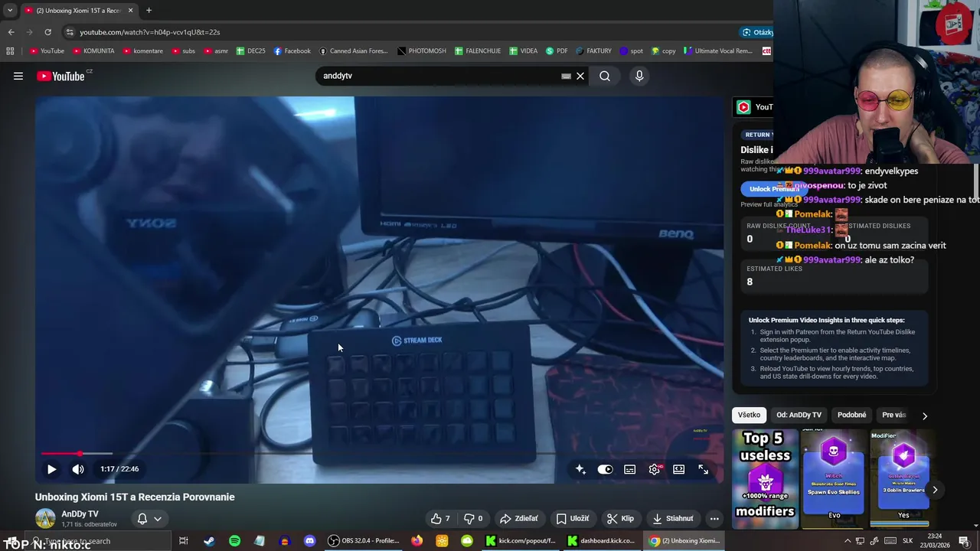The image size is (980, 551).
Task: Go to the YouTube home logo
Action: click(60, 76)
